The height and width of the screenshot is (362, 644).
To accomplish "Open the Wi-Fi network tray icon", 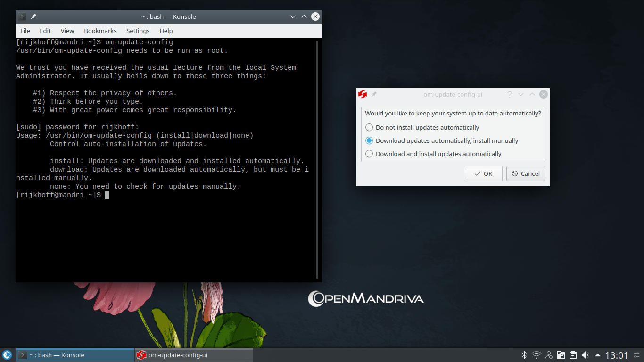I will click(536, 355).
